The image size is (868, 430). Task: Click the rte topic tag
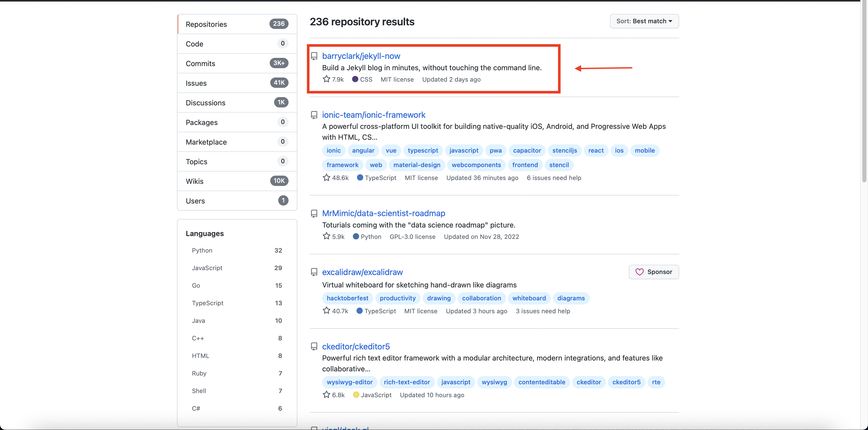click(x=656, y=382)
